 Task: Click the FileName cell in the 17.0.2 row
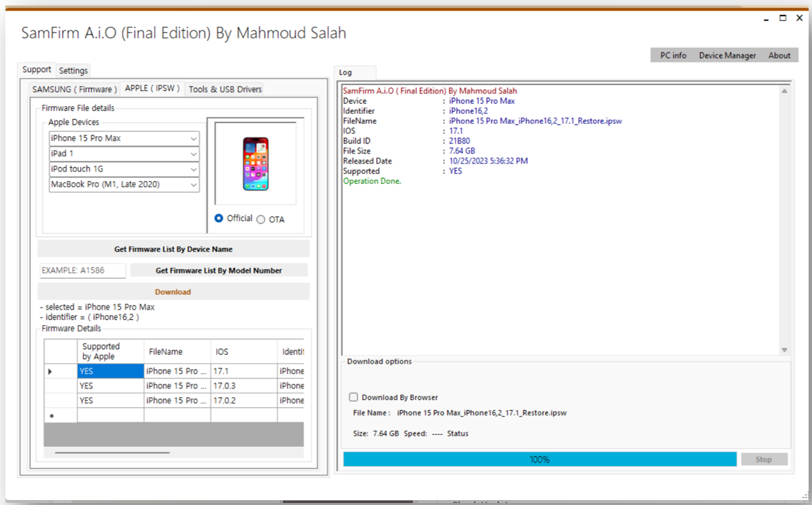(x=178, y=401)
